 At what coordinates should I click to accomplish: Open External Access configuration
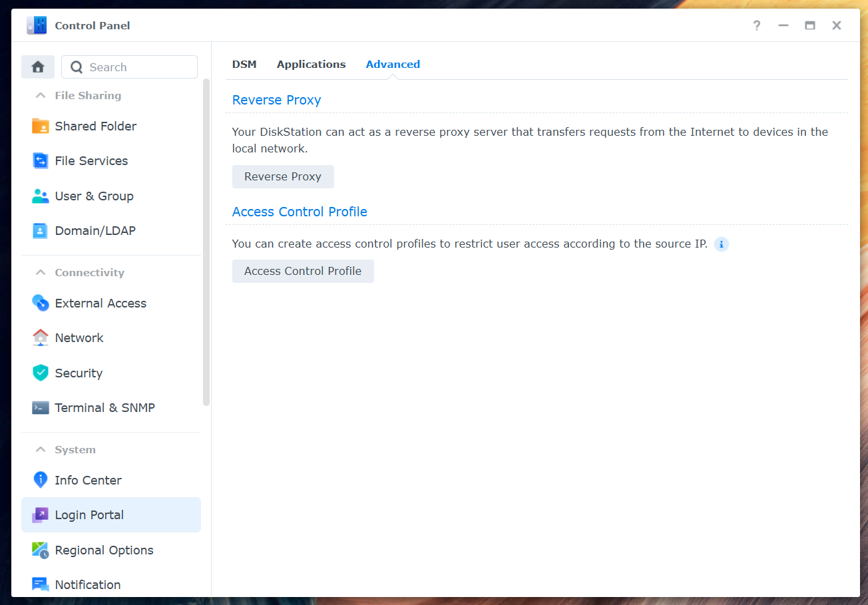tap(40, 303)
